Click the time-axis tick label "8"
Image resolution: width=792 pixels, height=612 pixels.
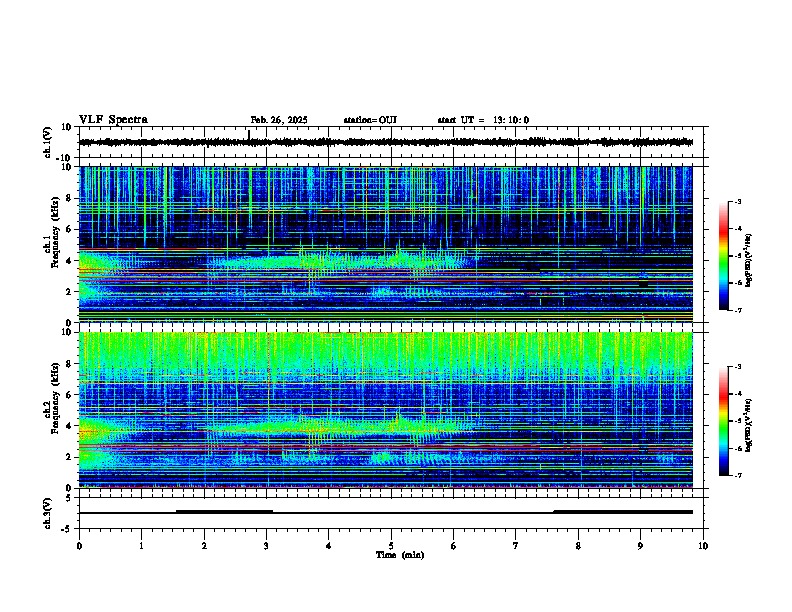[578, 546]
